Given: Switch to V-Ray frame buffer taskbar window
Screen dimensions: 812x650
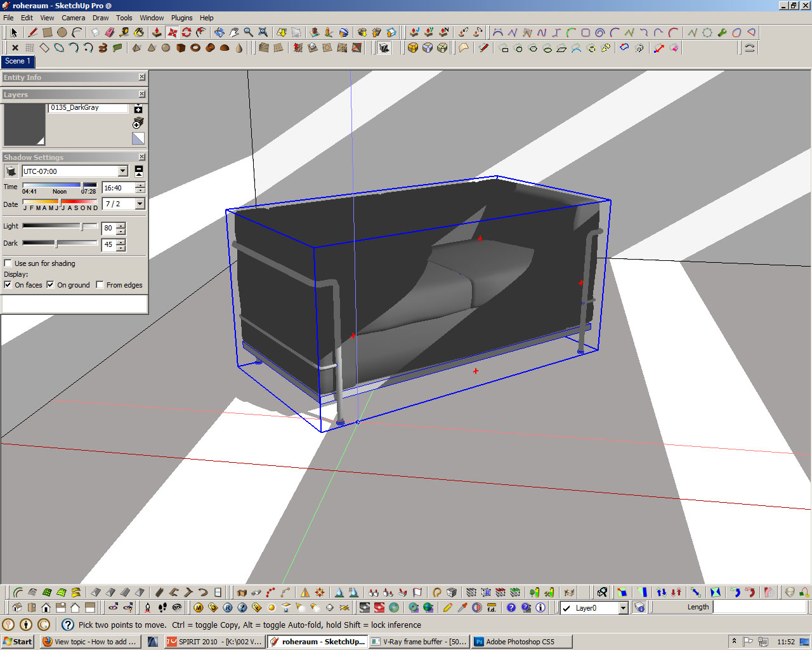Looking at the screenshot, I should coord(419,642).
